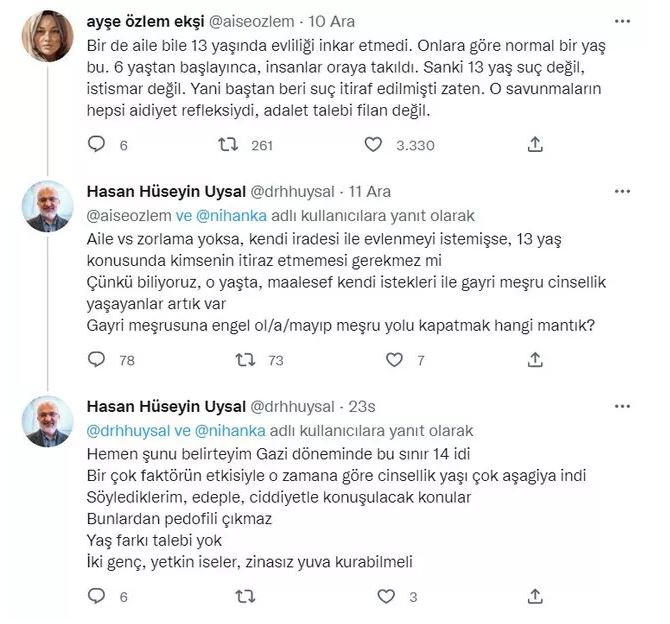Share the tweet posted 23s ago
The height and width of the screenshot is (624, 670).
536,597
